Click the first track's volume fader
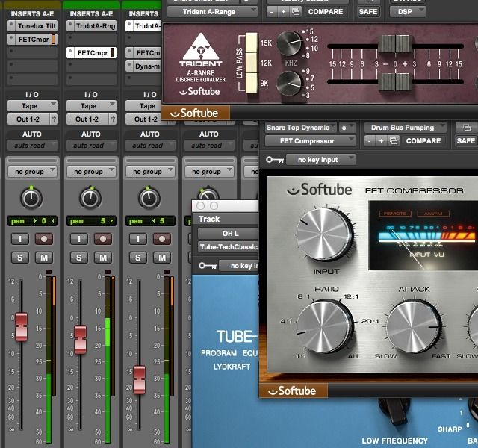The image size is (478, 448). 21,327
